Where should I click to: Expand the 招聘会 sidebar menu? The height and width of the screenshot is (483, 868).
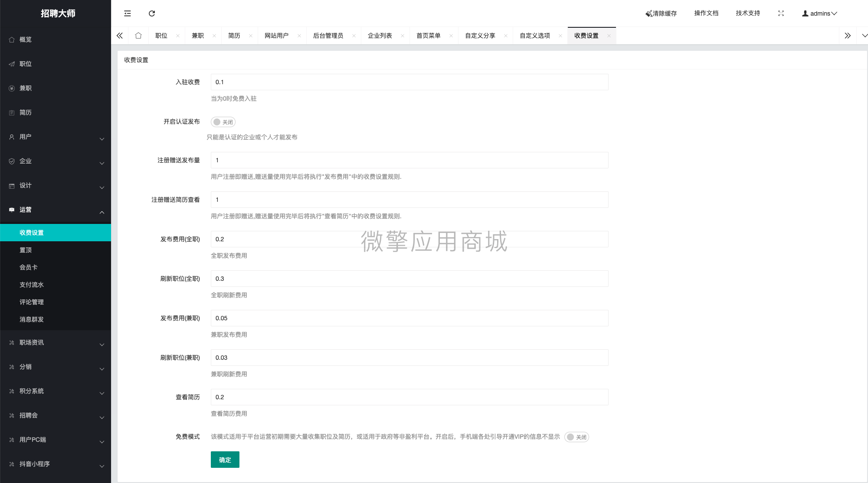[56, 415]
